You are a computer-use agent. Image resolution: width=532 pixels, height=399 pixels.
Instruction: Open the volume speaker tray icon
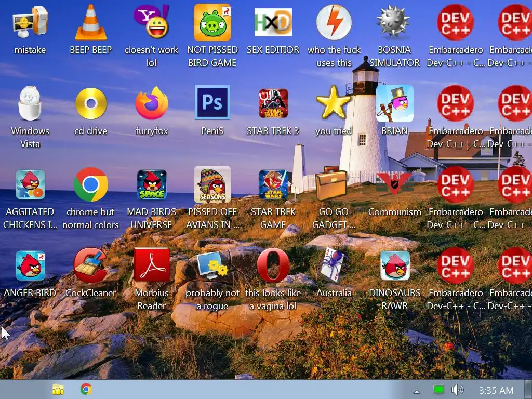click(457, 390)
